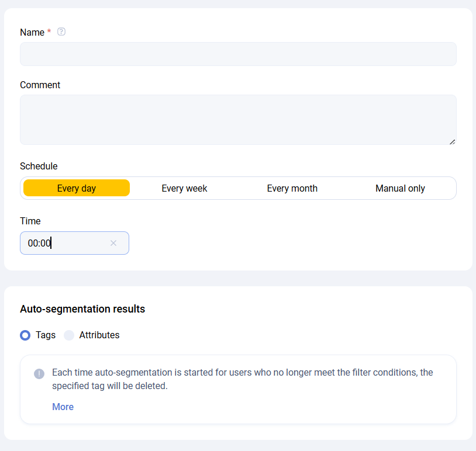Viewport: 476px width, 451px height.
Task: Clear the Time field using the X icon
Action: pyautogui.click(x=113, y=243)
